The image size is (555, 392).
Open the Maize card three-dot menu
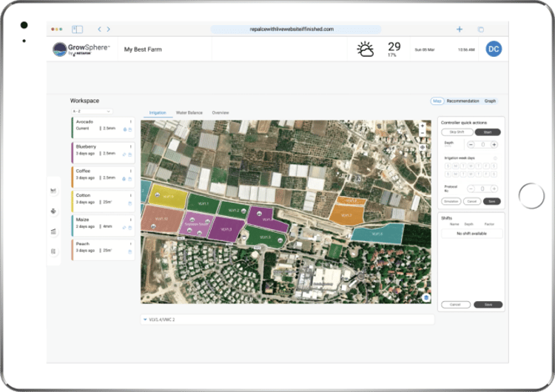(x=131, y=220)
